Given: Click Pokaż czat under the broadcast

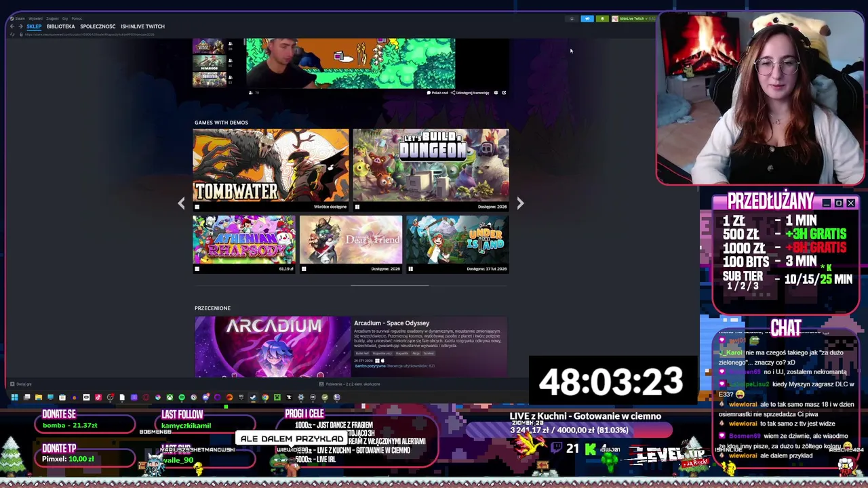Looking at the screenshot, I should click(438, 93).
